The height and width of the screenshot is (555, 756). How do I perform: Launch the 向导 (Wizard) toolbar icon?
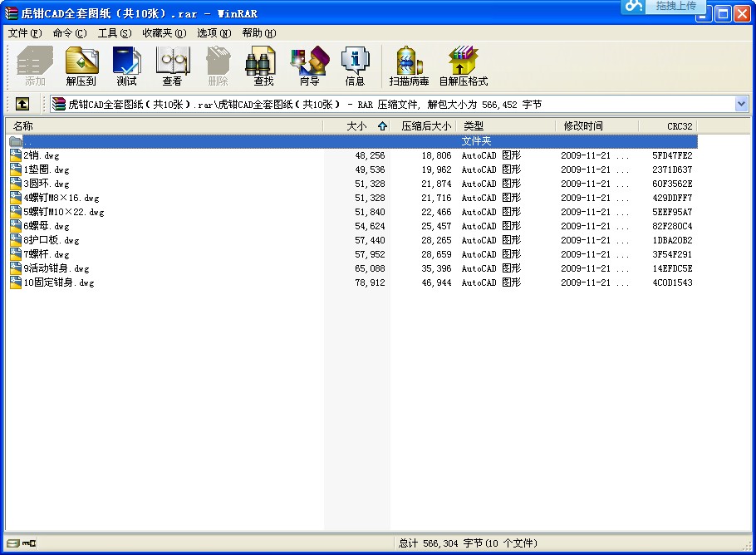(309, 66)
